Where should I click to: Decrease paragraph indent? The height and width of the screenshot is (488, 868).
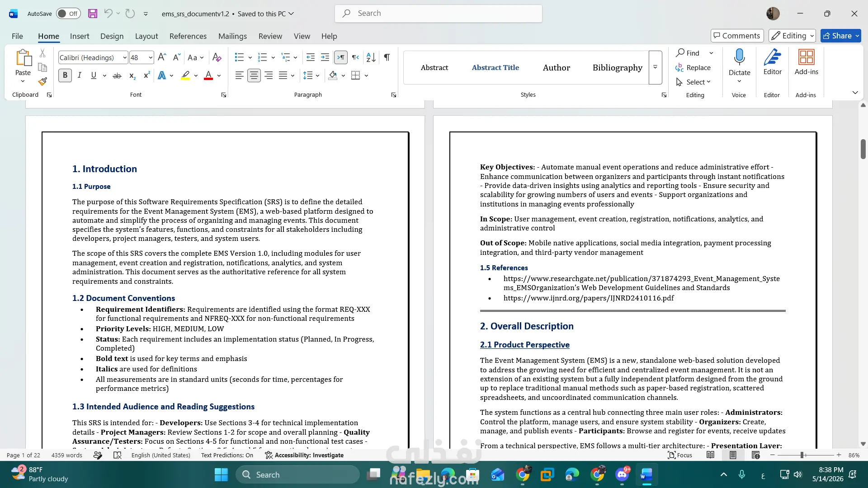pos(311,57)
